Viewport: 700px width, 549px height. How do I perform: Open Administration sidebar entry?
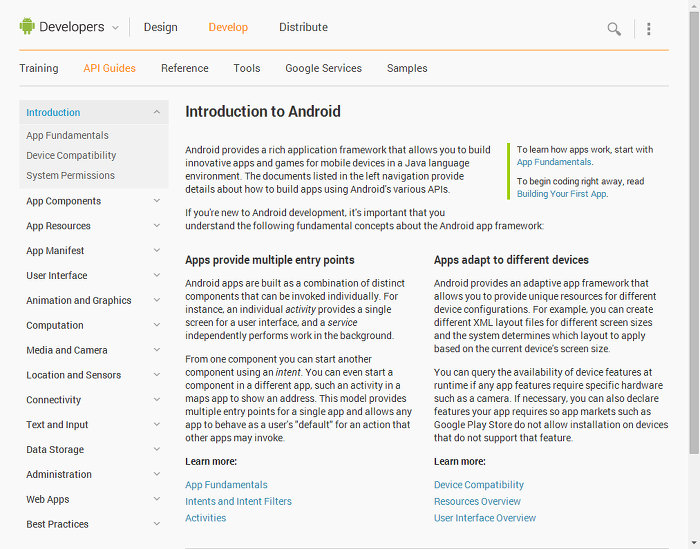59,474
